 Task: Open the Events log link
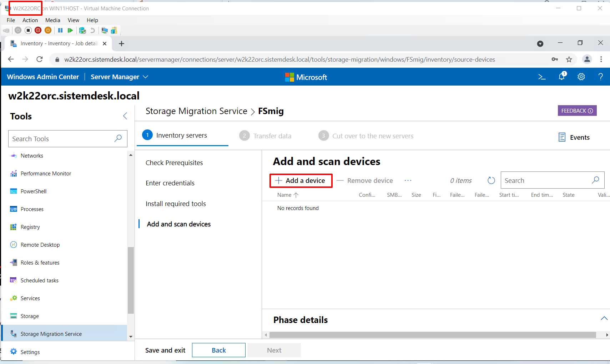pyautogui.click(x=574, y=137)
